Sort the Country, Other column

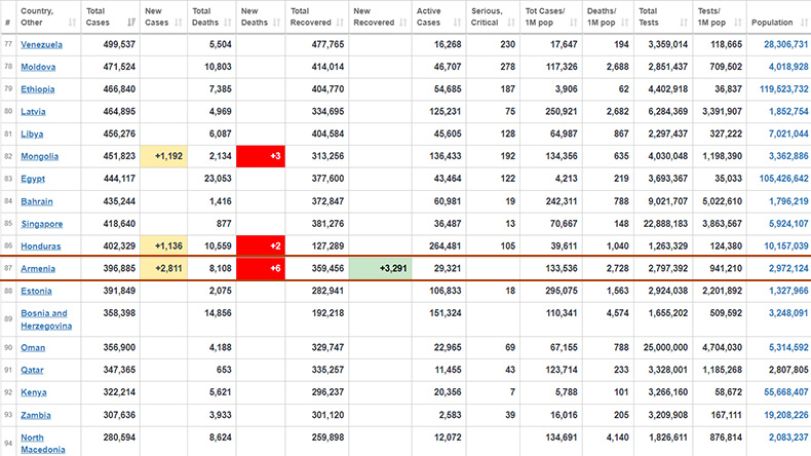pyautogui.click(x=72, y=22)
